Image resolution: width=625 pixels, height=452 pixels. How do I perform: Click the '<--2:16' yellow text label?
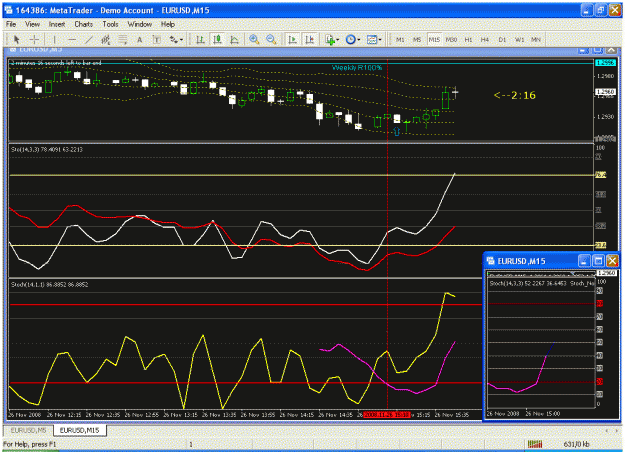tap(515, 95)
